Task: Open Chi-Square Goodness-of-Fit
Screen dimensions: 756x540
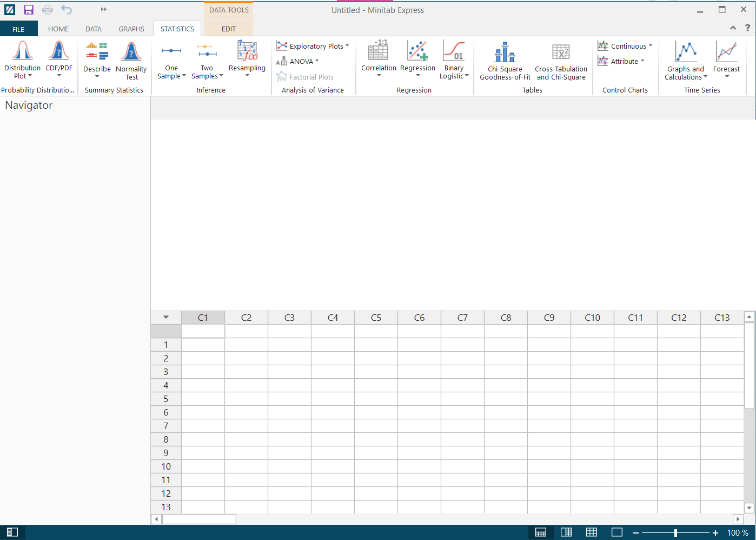Action: click(x=505, y=61)
